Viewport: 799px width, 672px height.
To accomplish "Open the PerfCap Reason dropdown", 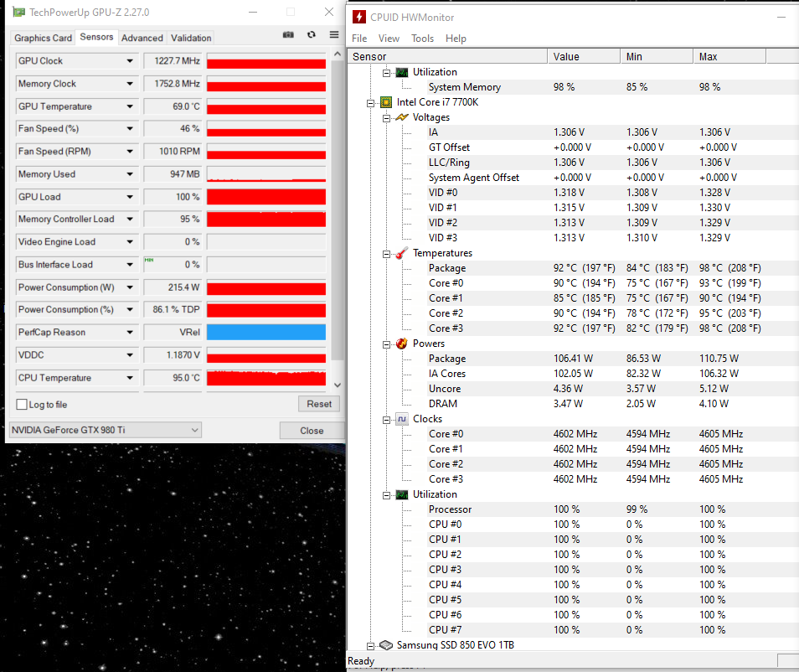I will click(x=130, y=333).
